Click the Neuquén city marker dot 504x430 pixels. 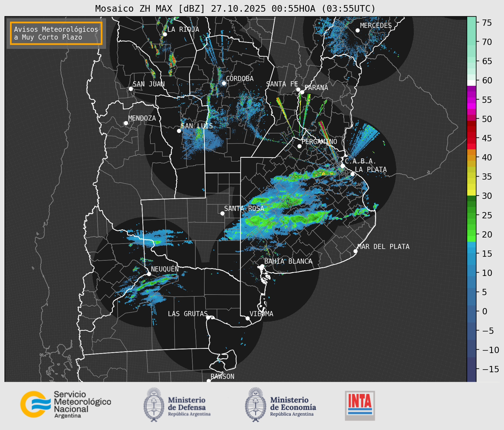tap(149, 274)
